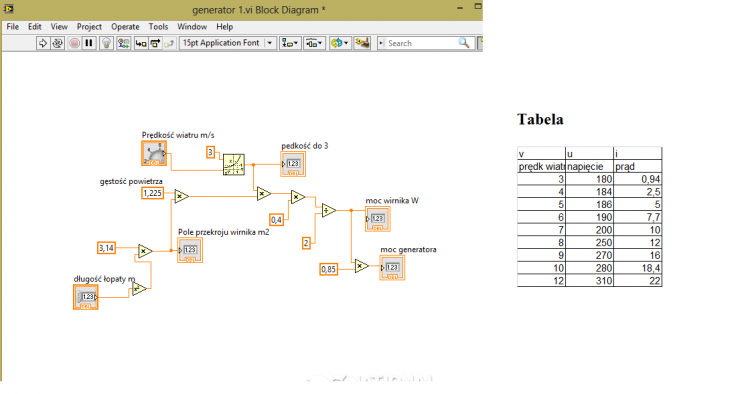Open the Tools menu

pyautogui.click(x=158, y=27)
